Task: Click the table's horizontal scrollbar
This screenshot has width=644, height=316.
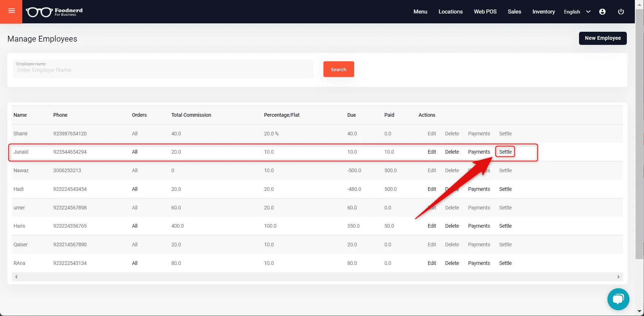Action: (317, 277)
